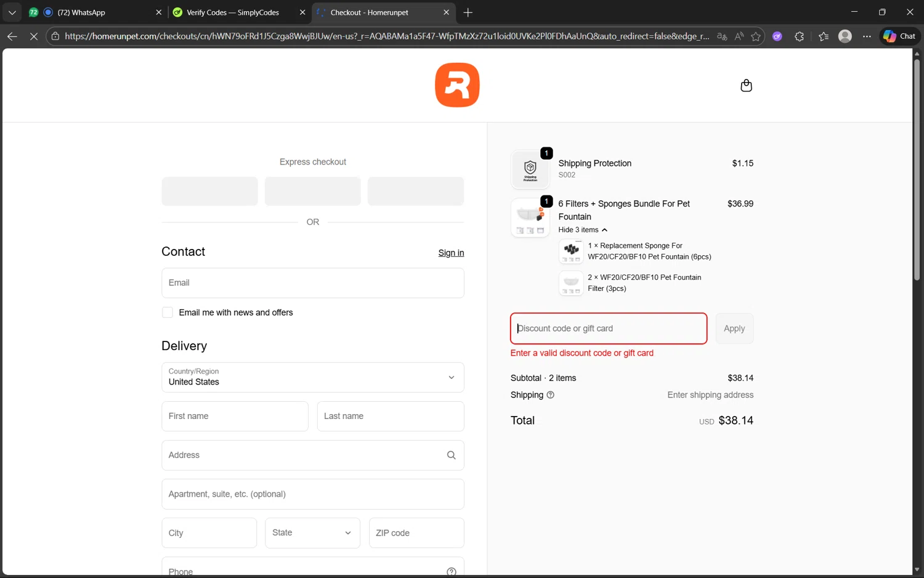Click the 'Enter shipping address' text
This screenshot has width=924, height=578.
click(710, 395)
